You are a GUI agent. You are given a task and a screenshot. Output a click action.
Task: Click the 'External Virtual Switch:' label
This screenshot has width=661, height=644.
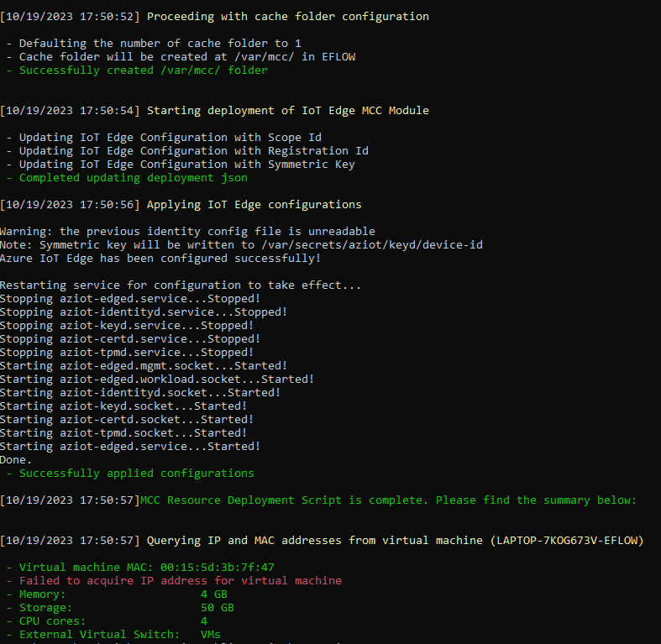click(x=99, y=635)
